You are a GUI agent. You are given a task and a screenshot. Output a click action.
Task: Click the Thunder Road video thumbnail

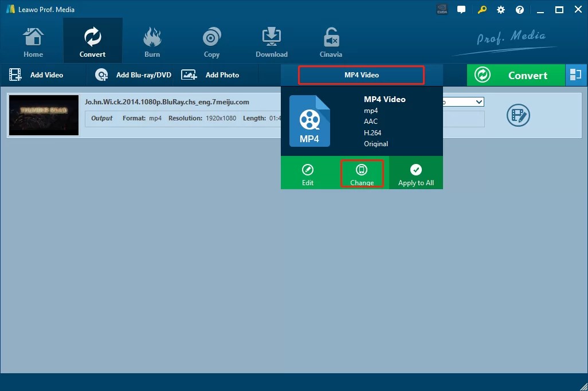coord(44,115)
